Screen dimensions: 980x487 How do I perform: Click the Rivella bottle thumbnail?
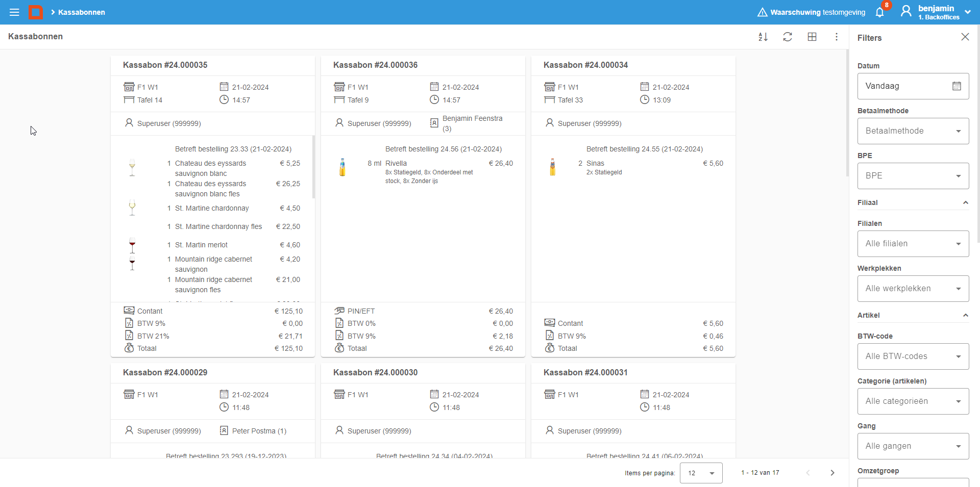pyautogui.click(x=342, y=167)
